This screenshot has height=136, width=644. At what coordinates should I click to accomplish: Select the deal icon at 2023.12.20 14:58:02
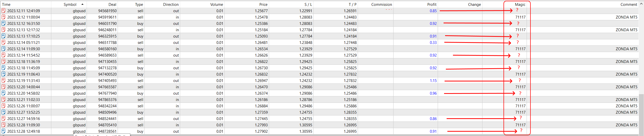[x=4, y=93]
